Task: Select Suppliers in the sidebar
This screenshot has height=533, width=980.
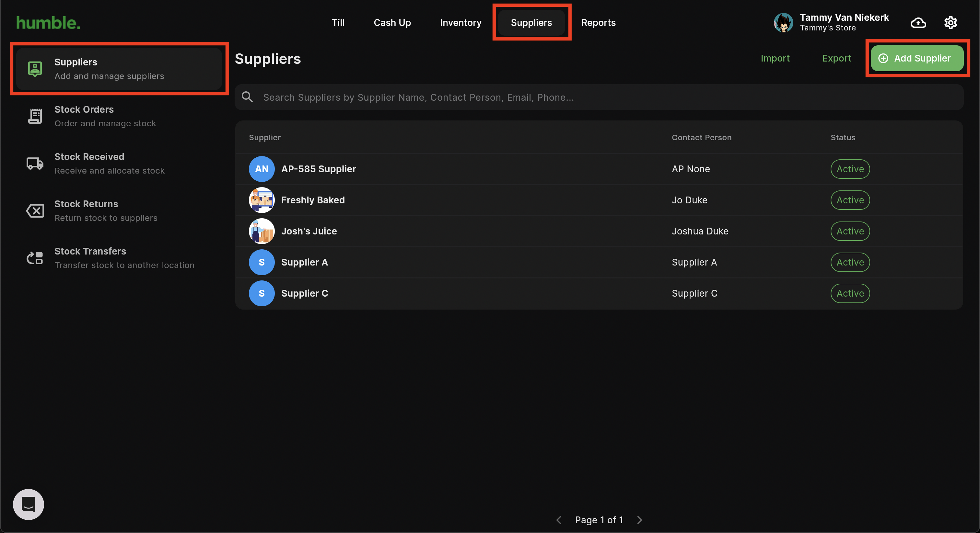Action: coord(119,69)
